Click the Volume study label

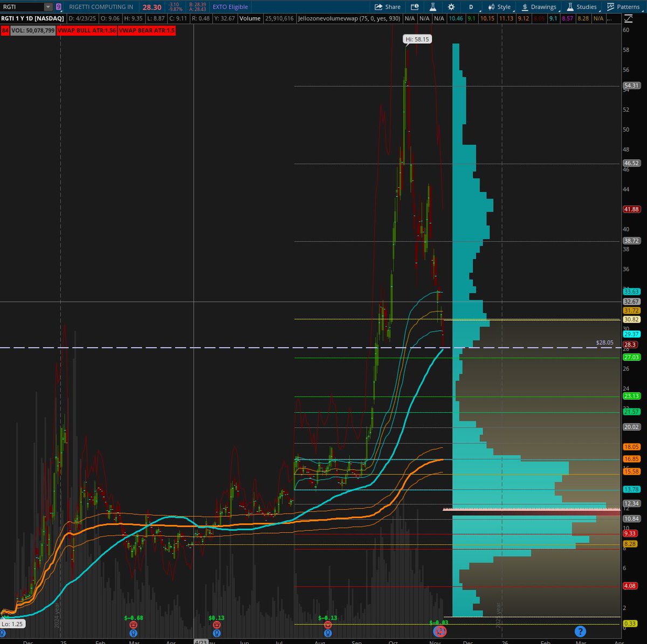coord(250,18)
